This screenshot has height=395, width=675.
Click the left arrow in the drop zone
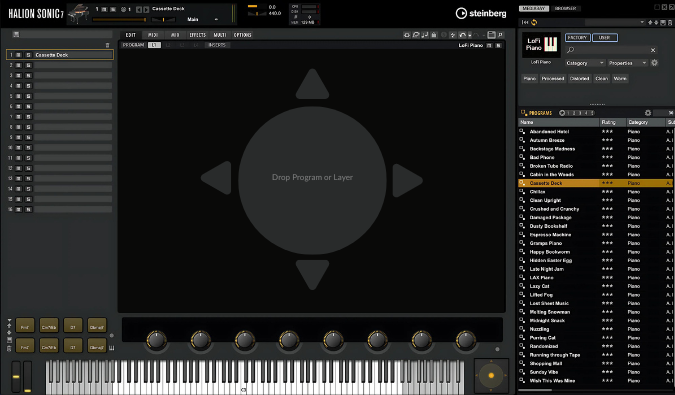[x=216, y=177]
